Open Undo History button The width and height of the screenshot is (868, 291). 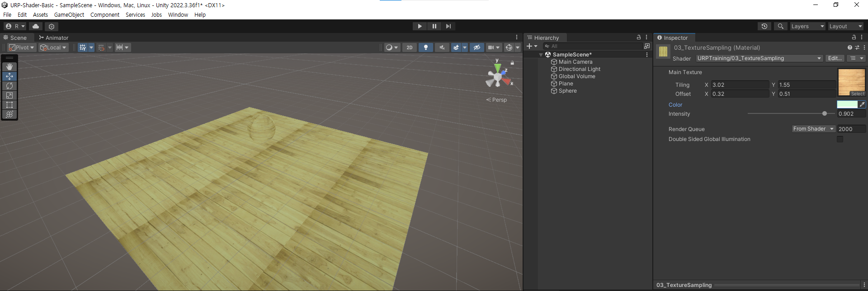pyautogui.click(x=764, y=26)
